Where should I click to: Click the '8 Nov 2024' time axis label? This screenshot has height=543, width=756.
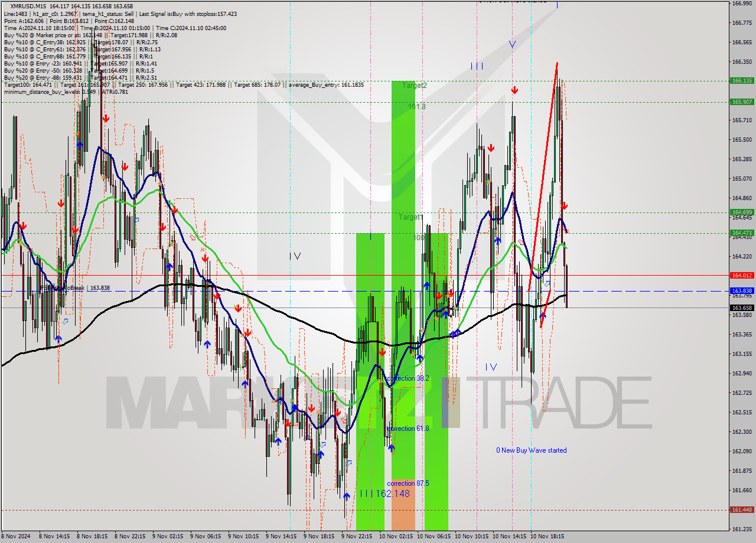coord(16,537)
